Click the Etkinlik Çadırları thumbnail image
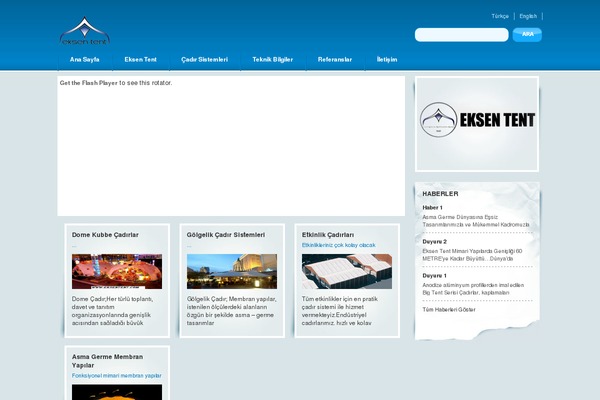This screenshot has height=400, width=600. (x=347, y=271)
